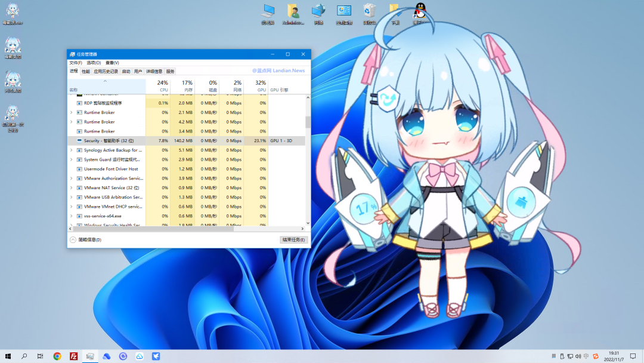Open the blue bird app on taskbar

pyautogui.click(x=156, y=356)
